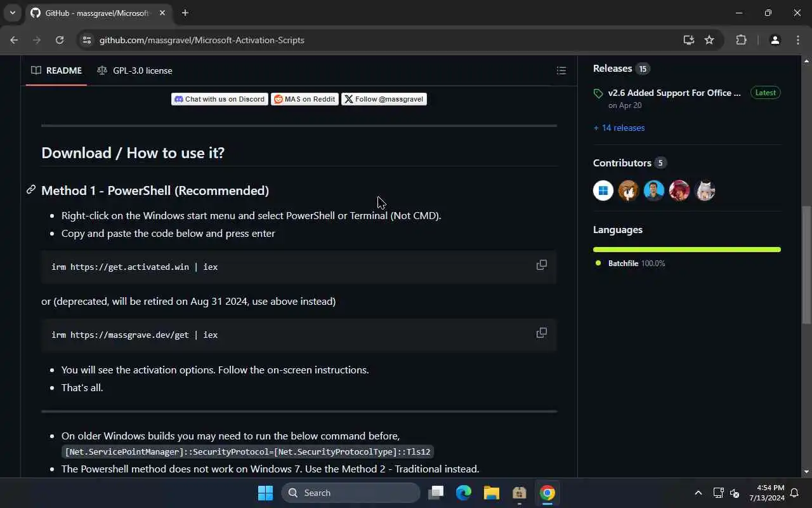812x508 pixels.
Task: Click the Tls12 SecurityProtocol inline code
Action: [x=248, y=452]
